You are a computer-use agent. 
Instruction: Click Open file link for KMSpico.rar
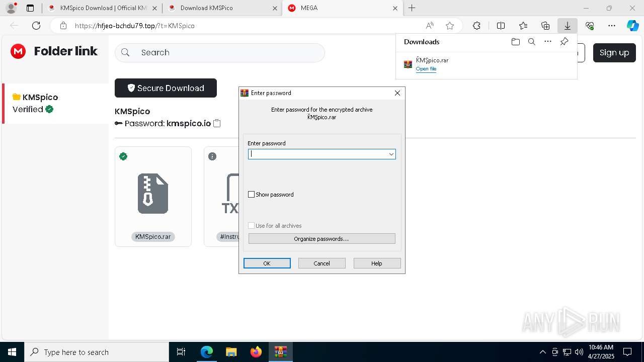426,68
